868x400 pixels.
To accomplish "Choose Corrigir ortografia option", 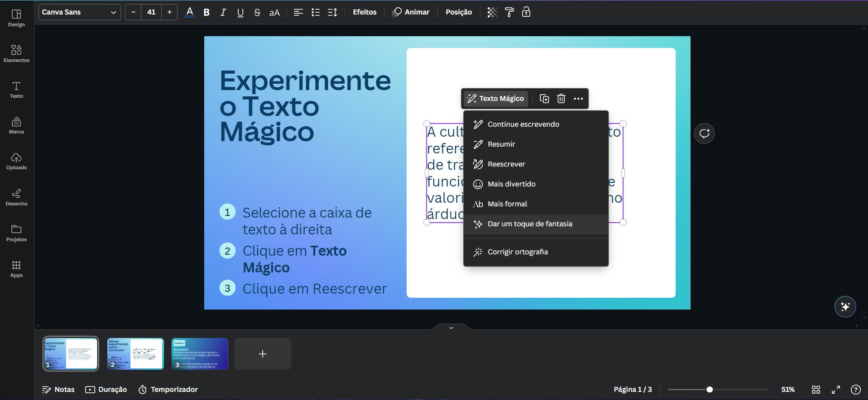I will pyautogui.click(x=536, y=252).
